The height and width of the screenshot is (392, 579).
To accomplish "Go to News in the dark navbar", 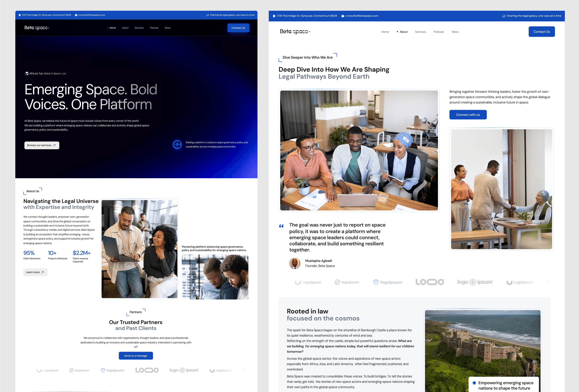I will pos(167,28).
